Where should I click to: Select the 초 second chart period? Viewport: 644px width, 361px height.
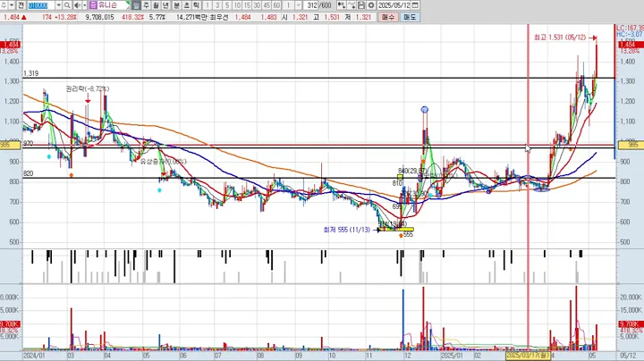click(x=186, y=5)
